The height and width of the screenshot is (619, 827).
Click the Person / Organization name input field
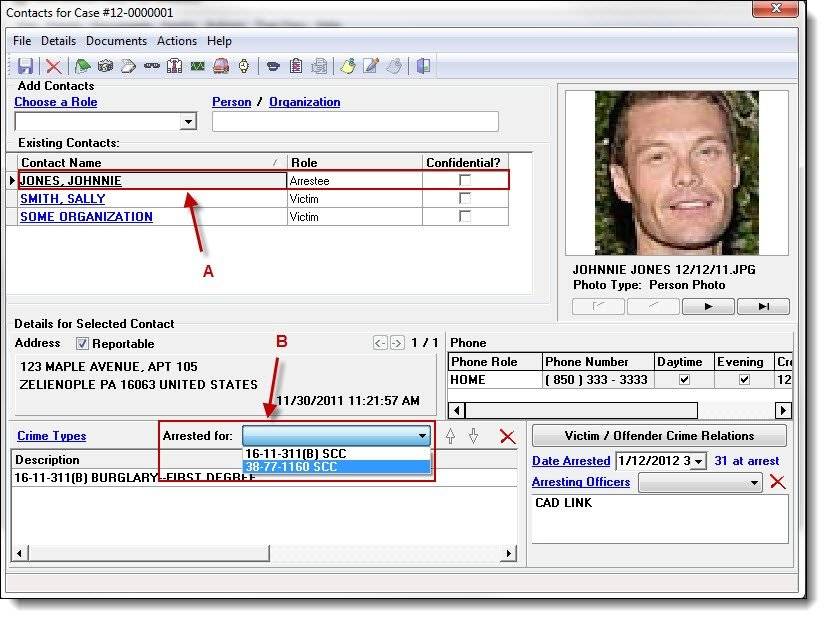(355, 122)
